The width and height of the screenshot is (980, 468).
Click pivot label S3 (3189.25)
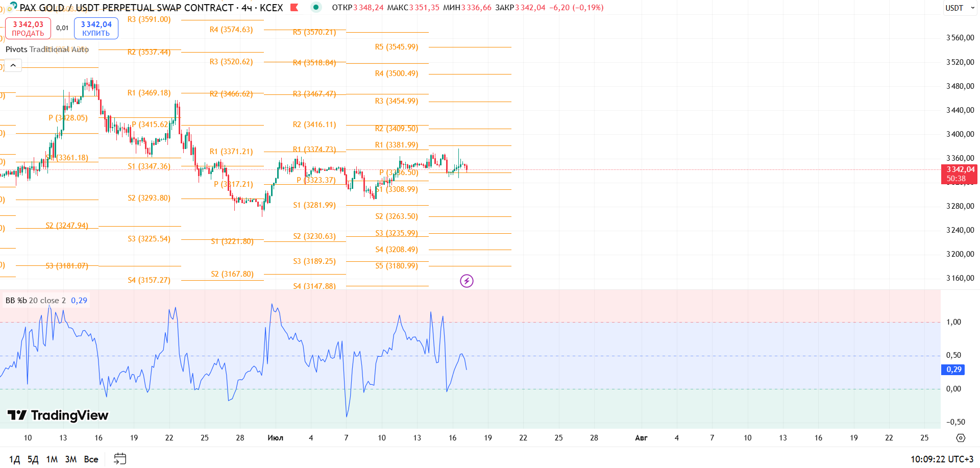tap(314, 261)
